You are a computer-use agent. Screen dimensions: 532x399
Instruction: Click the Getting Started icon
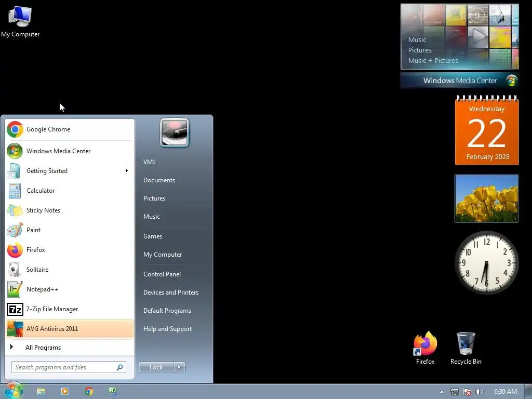(x=14, y=170)
